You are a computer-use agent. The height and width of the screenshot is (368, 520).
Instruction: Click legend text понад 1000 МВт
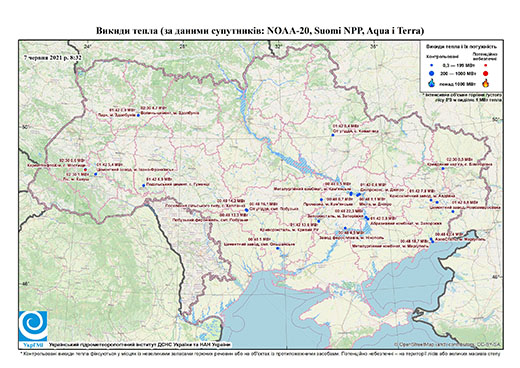(456, 83)
